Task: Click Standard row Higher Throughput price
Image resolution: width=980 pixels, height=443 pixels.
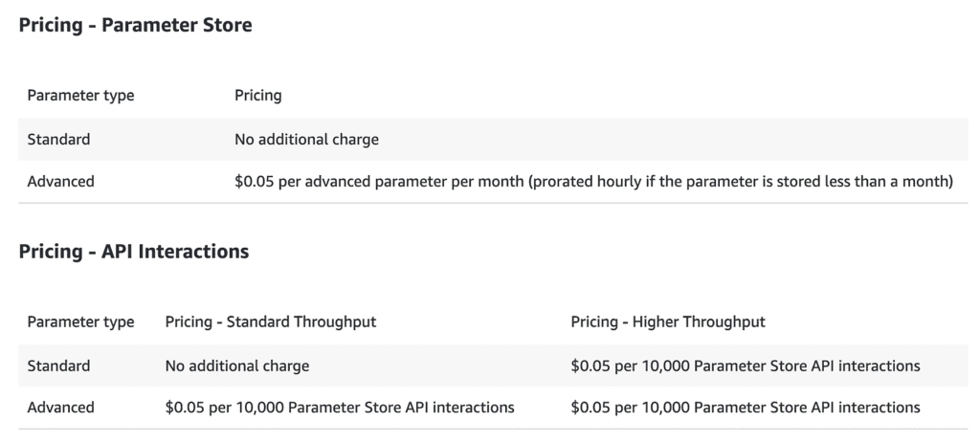Action: (x=746, y=365)
